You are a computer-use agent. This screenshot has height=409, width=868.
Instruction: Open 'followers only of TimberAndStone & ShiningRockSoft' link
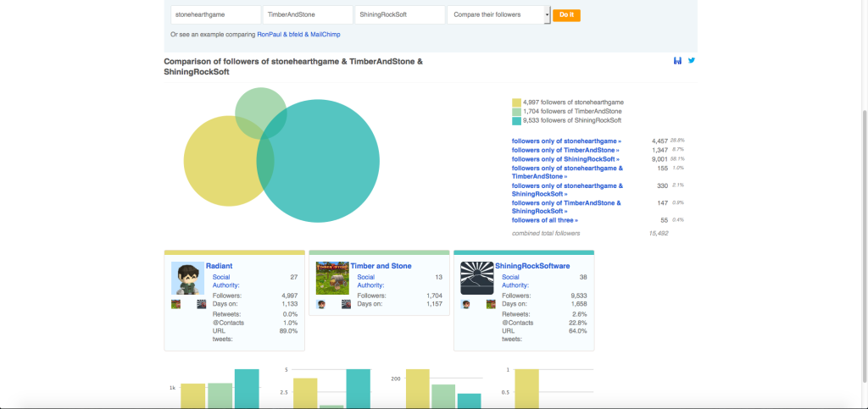click(x=566, y=207)
